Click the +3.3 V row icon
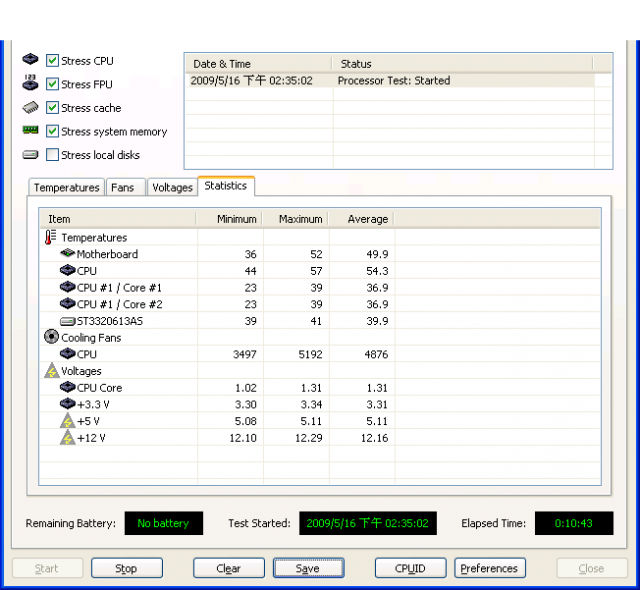Image resolution: width=640 pixels, height=590 pixels. click(x=67, y=404)
